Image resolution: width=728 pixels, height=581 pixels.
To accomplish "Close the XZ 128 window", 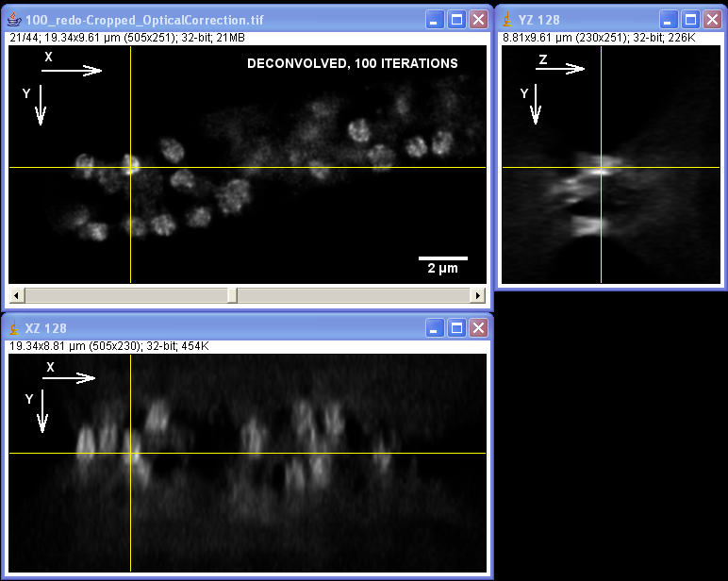I will pos(479,328).
